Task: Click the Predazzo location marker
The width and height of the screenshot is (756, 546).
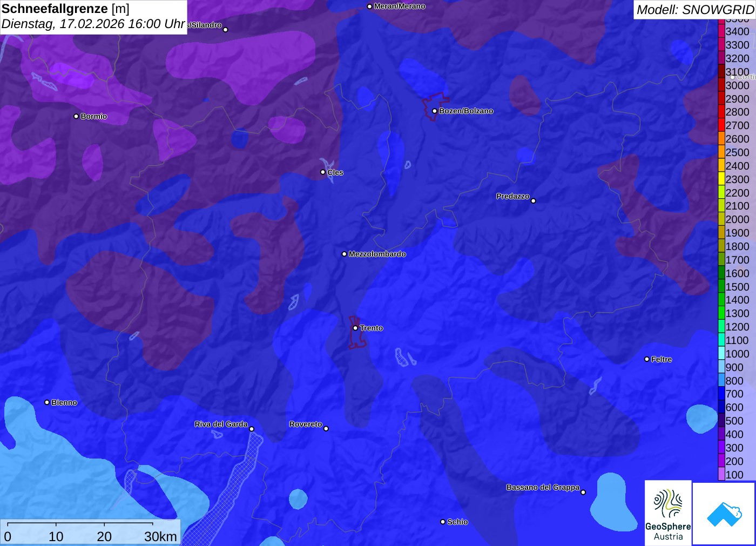Action: (x=534, y=201)
